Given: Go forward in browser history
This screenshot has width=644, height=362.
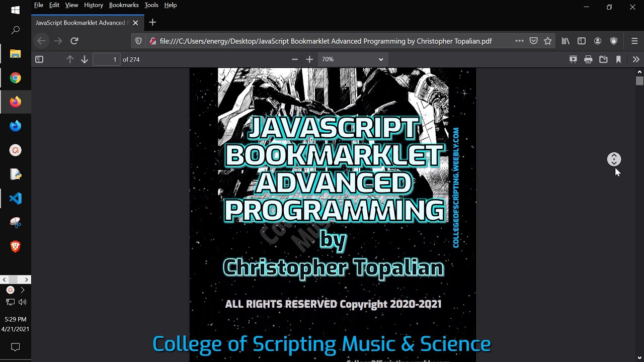Looking at the screenshot, I should pos(58,41).
